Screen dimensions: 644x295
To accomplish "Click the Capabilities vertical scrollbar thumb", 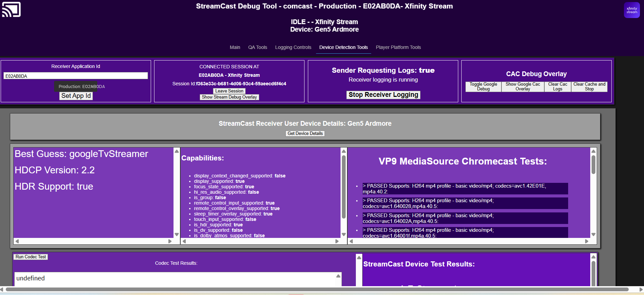I will pyautogui.click(x=344, y=187).
